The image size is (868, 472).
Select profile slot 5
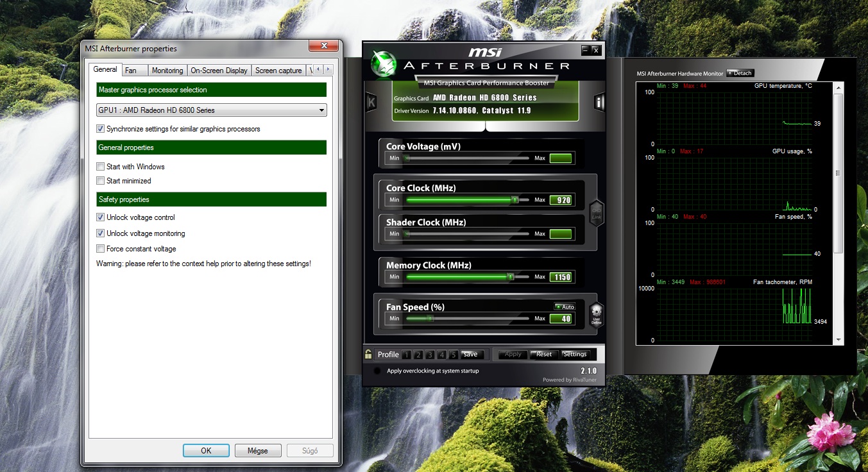pyautogui.click(x=454, y=355)
